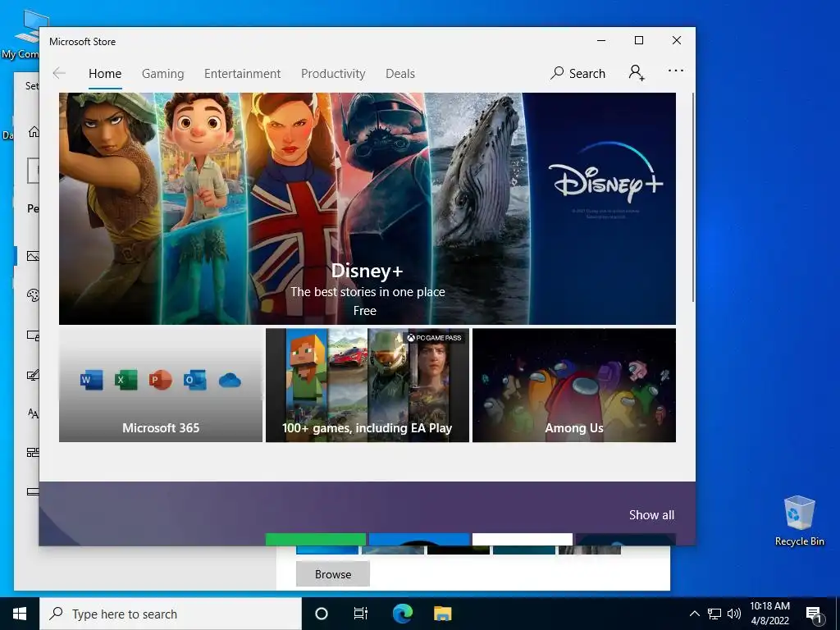Open the three-dot See more menu
Viewport: 840px width, 630px height.
676,71
